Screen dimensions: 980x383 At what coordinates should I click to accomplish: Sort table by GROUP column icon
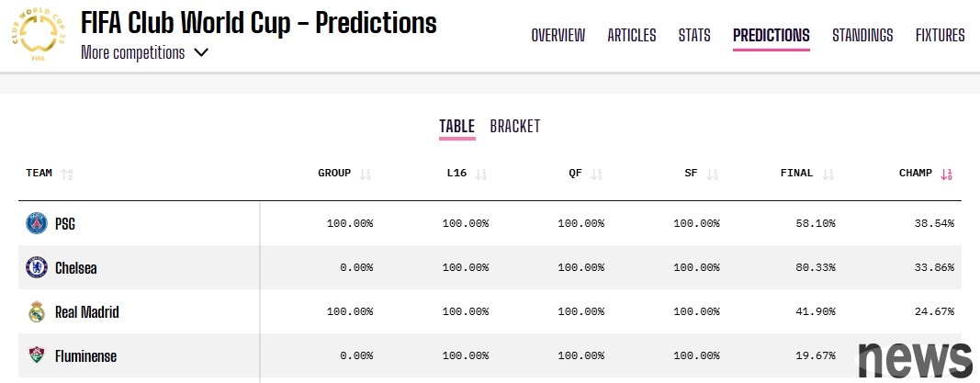point(366,174)
